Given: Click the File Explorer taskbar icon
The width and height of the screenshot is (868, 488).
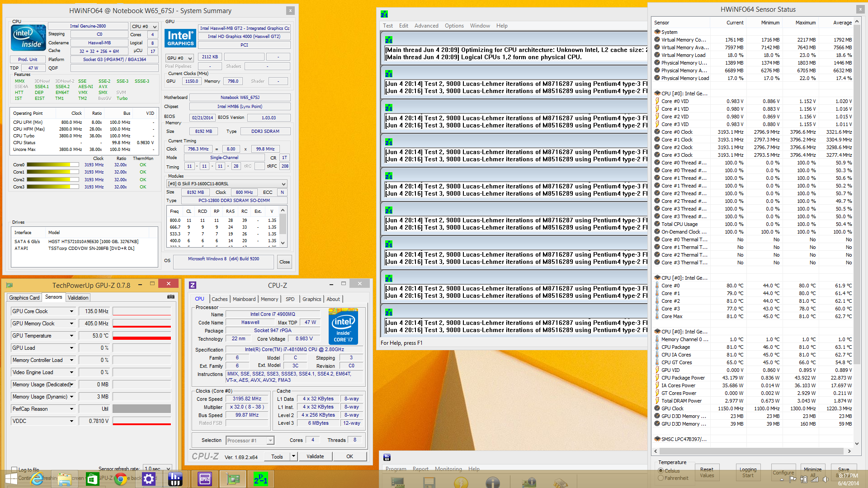Looking at the screenshot, I should point(65,479).
